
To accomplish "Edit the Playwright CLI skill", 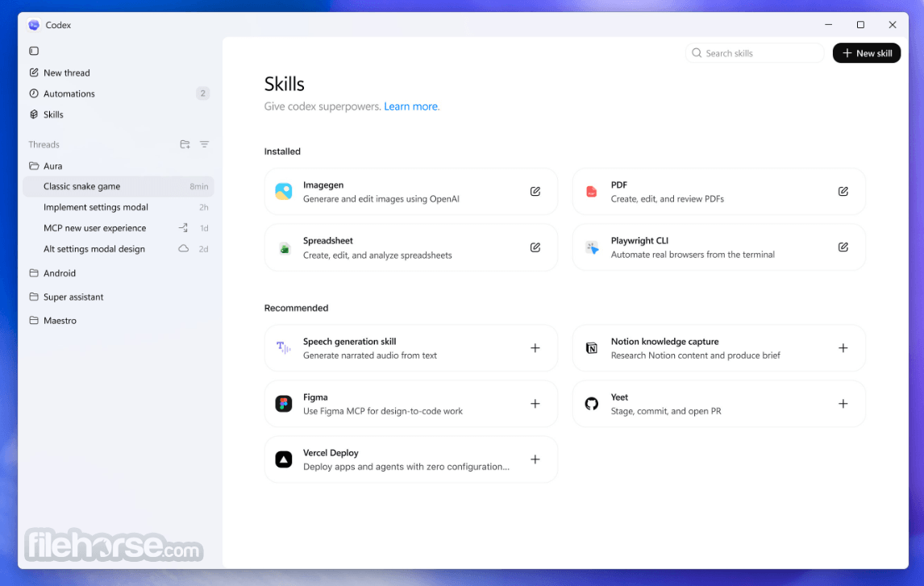I will (x=843, y=247).
